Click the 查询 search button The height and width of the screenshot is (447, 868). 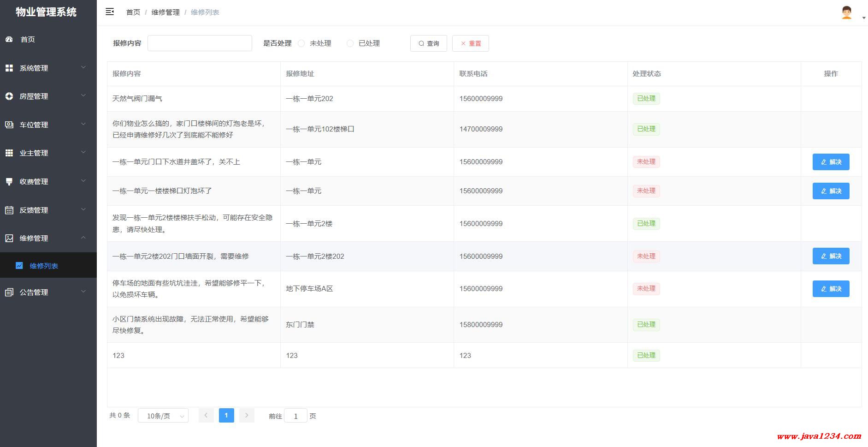coord(428,43)
